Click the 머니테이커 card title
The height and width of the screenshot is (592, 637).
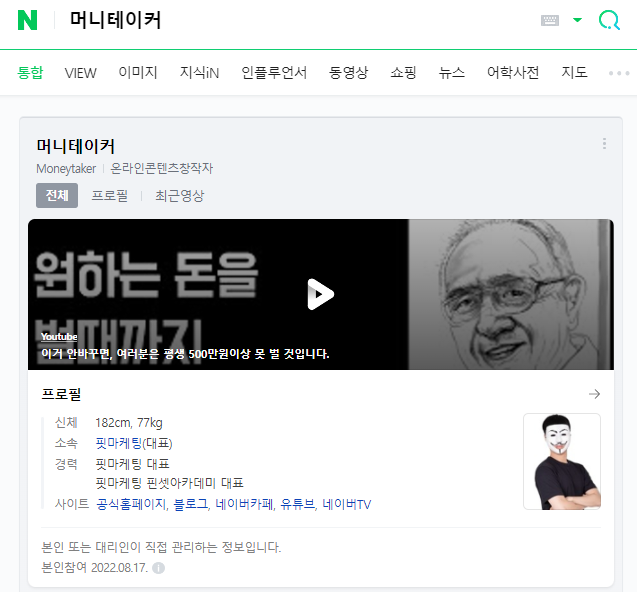pos(76,146)
